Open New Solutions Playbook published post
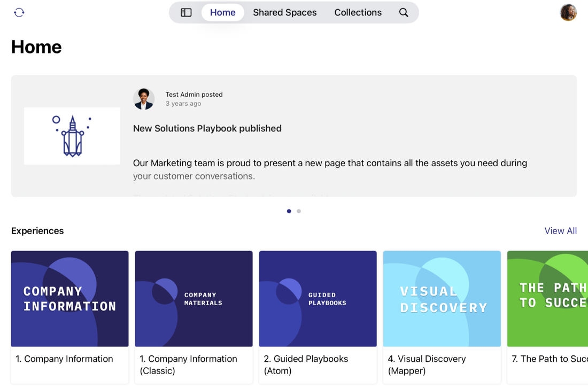Screen dimensions: 588x388 pos(207,128)
